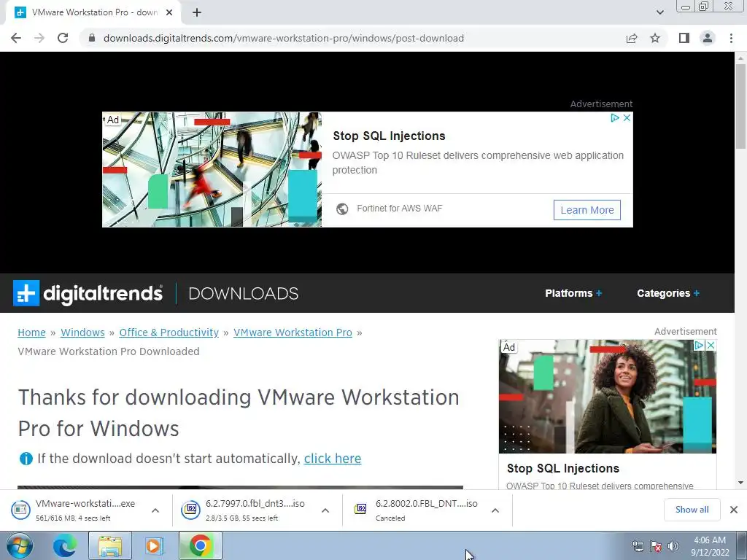The width and height of the screenshot is (747, 560).
Task: Close the downloads bar
Action: (x=734, y=510)
